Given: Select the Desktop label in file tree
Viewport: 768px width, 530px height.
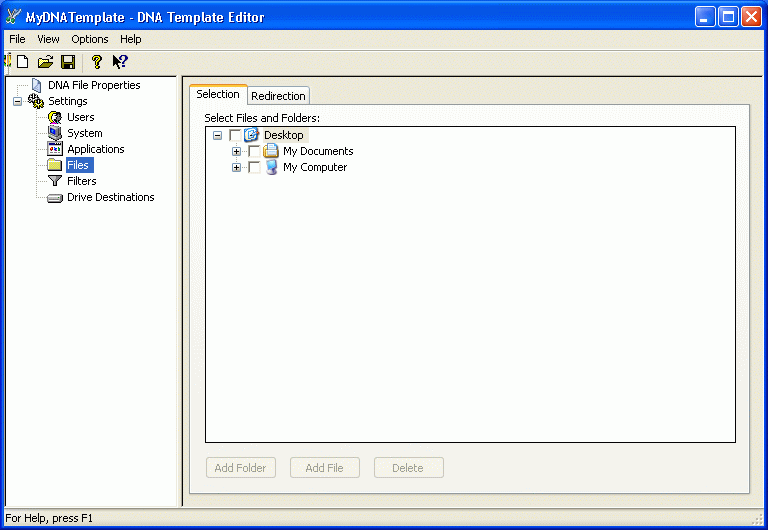Looking at the screenshot, I should point(284,135).
